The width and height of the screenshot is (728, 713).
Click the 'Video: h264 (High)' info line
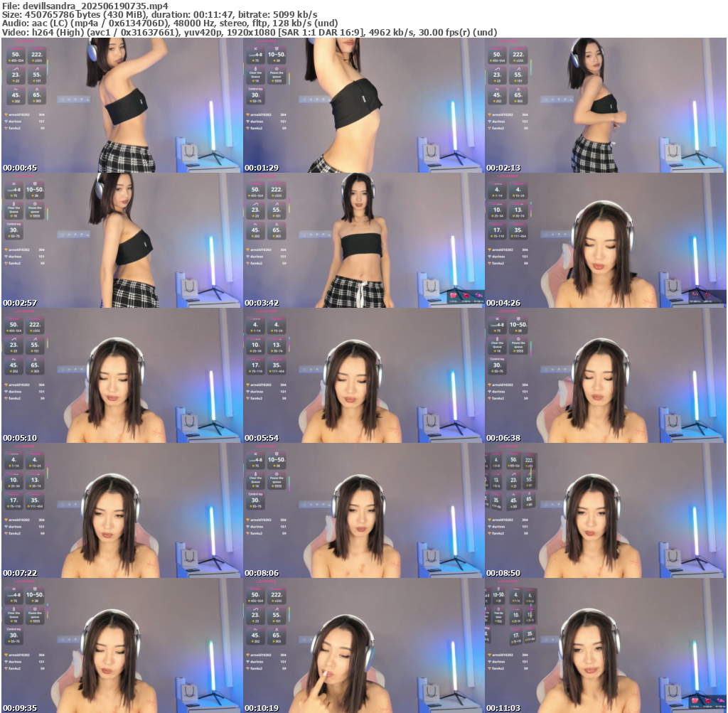pyautogui.click(x=250, y=32)
